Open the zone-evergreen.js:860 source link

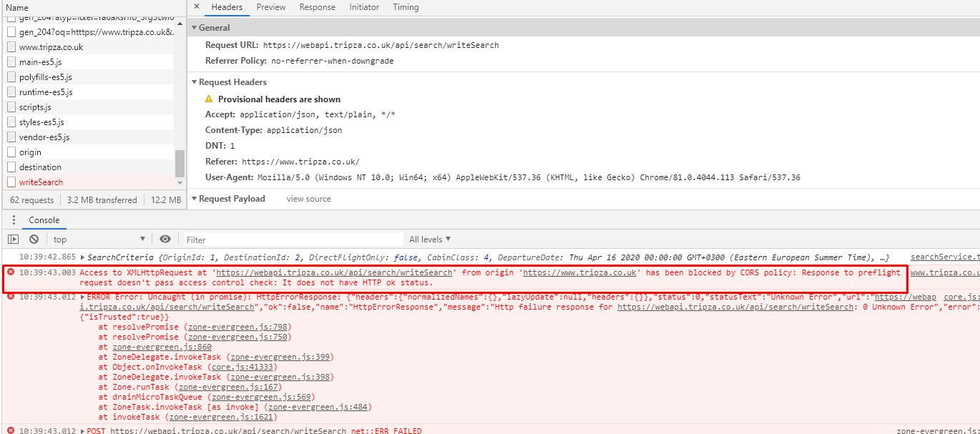(x=162, y=347)
